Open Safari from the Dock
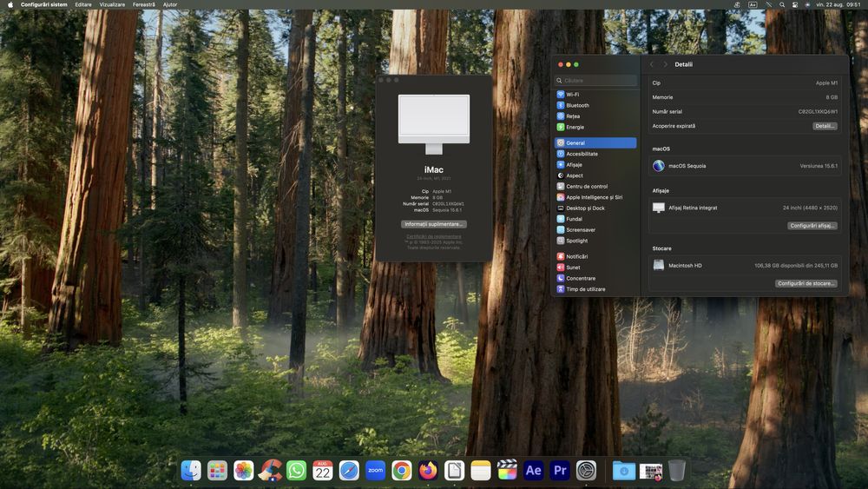868x489 pixels. [x=349, y=471]
